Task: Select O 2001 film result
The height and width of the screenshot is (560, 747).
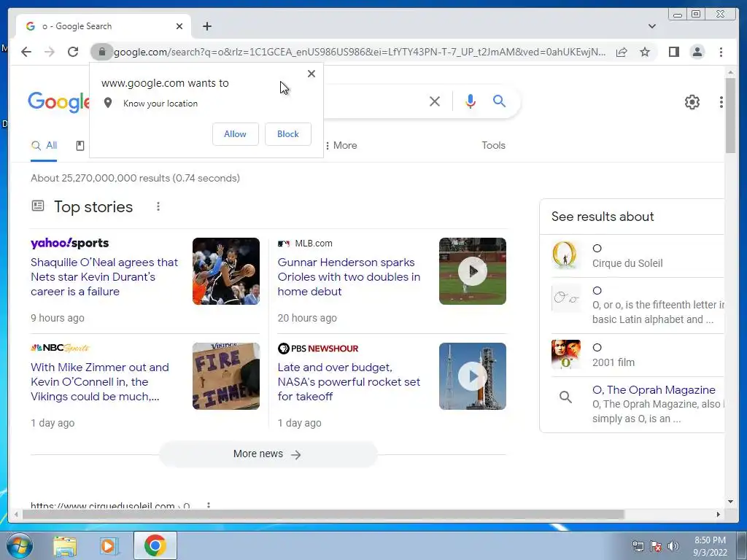Action: click(636, 355)
